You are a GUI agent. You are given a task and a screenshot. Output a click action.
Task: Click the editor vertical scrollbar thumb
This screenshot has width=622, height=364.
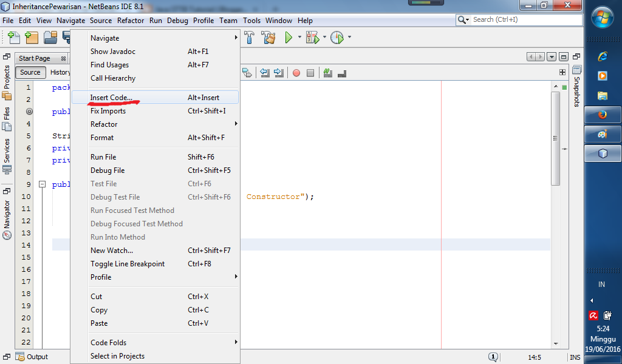point(555,139)
